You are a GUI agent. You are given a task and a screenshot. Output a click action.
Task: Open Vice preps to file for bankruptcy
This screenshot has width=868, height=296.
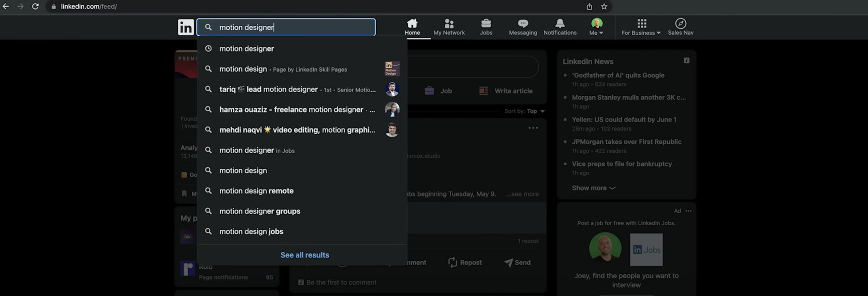pyautogui.click(x=622, y=164)
